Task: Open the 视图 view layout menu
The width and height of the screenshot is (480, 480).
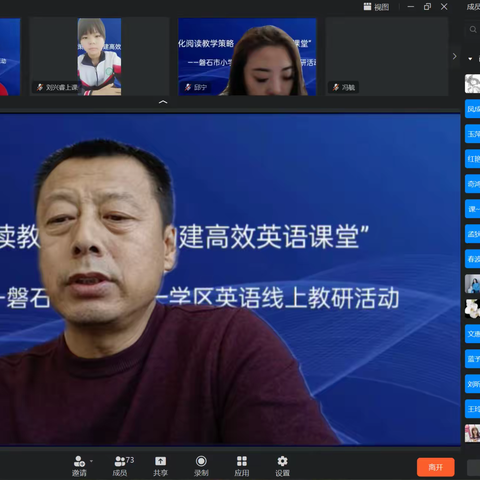Action: point(376,7)
